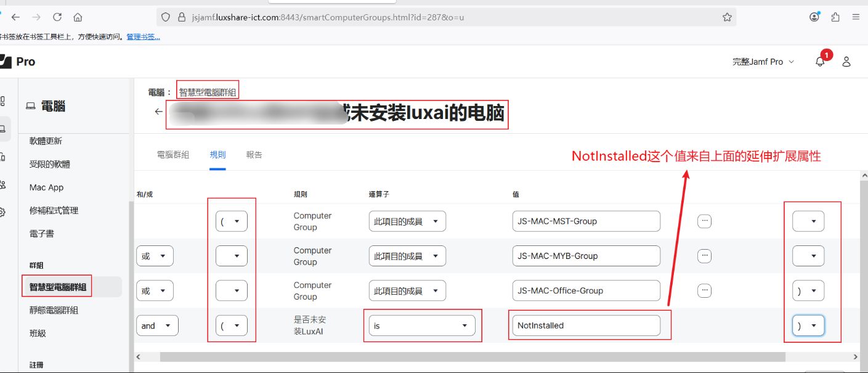The width and height of the screenshot is (868, 373).
Task: Select 靜態電腦群組 in sidebar
Action: [54, 310]
